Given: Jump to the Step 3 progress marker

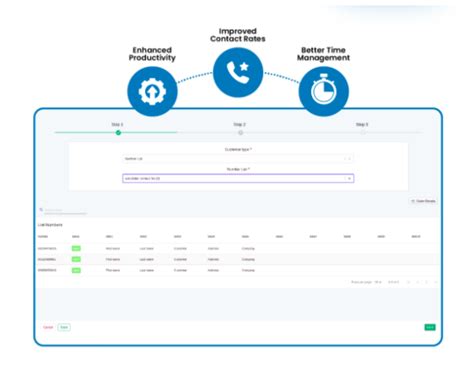Looking at the screenshot, I should click(363, 133).
